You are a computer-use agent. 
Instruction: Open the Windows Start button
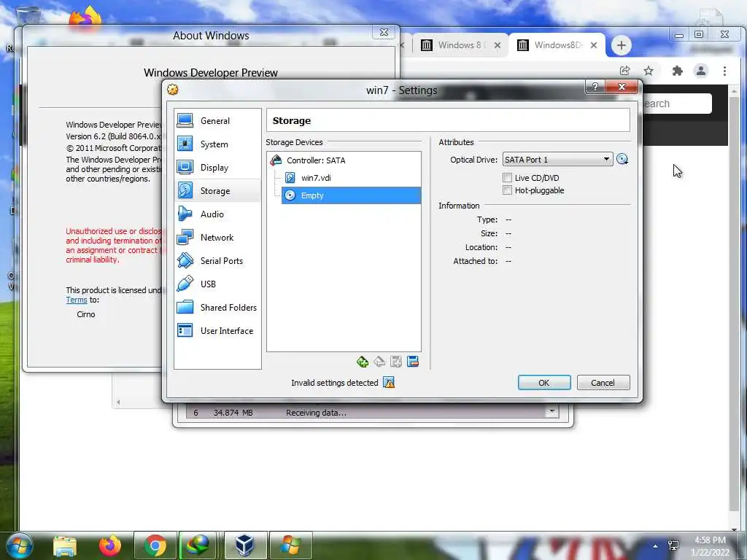click(x=18, y=545)
